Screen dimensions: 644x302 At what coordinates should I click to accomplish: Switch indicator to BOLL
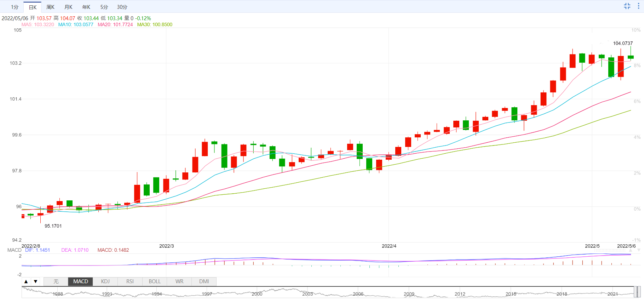[x=155, y=281]
